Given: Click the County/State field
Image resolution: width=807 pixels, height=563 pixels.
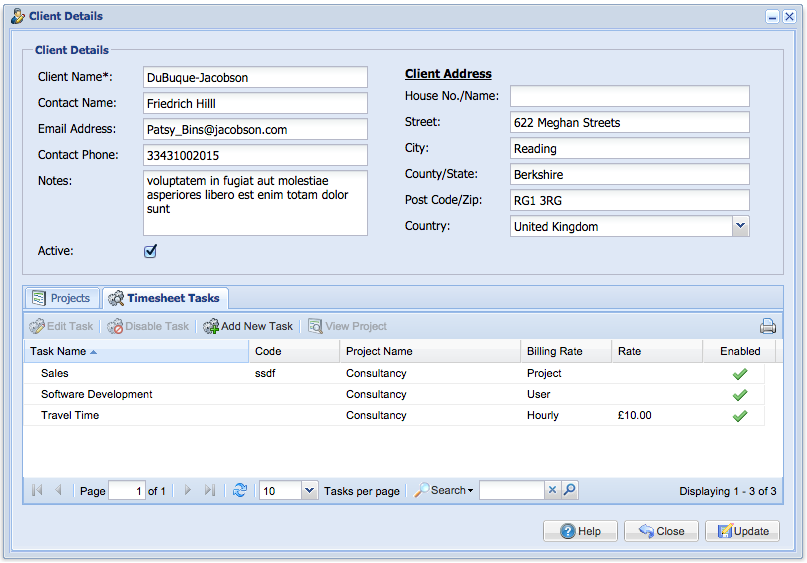Looking at the screenshot, I should click(629, 174).
